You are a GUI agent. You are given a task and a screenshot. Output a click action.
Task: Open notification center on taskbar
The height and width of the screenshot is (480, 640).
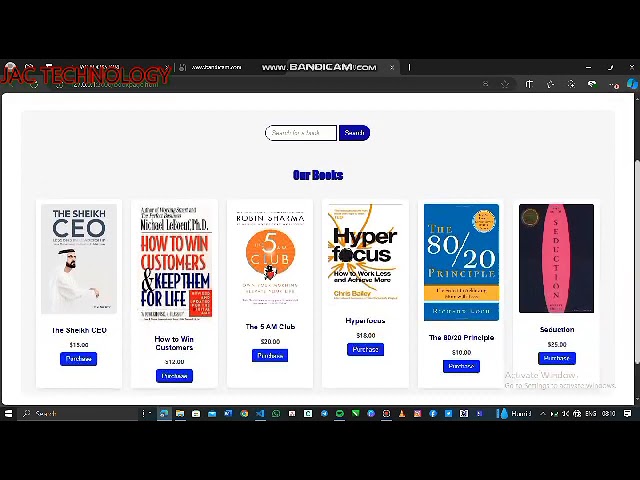pos(628,413)
